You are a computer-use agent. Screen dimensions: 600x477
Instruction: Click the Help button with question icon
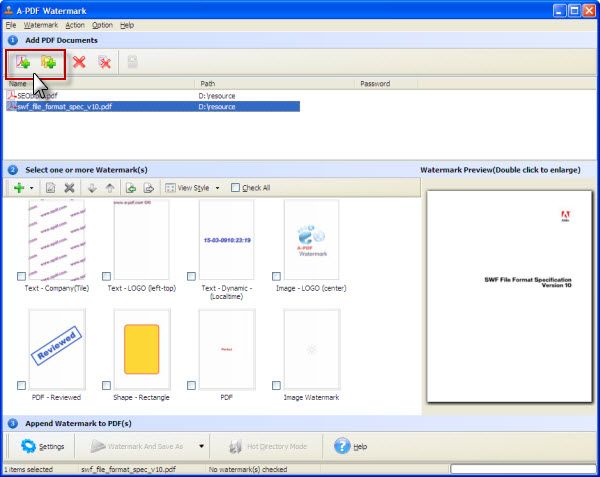click(351, 446)
